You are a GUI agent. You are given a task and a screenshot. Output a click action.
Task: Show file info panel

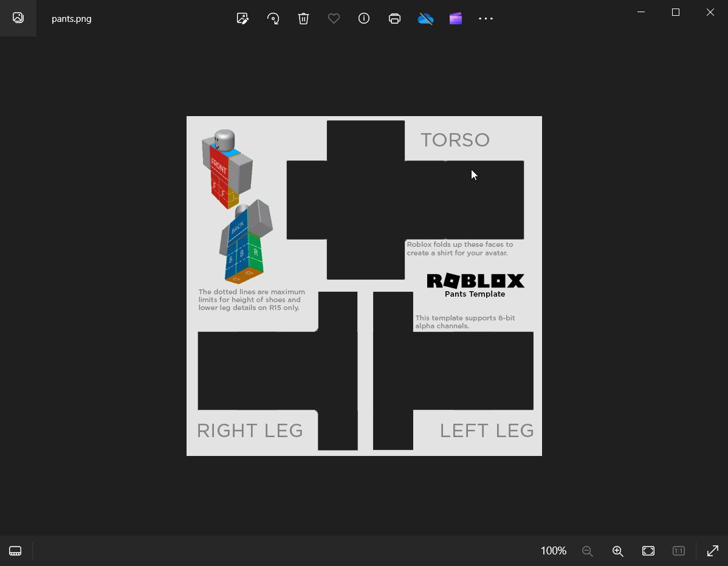tap(364, 19)
